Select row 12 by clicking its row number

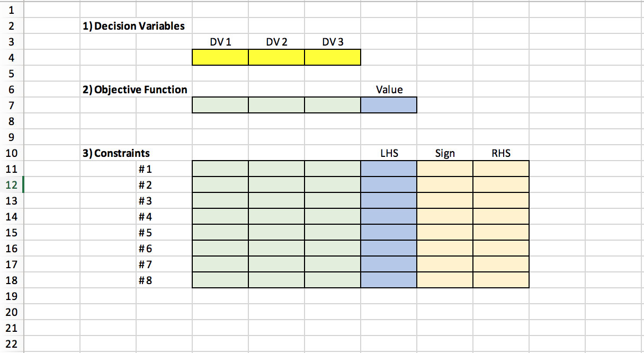pyautogui.click(x=12, y=184)
